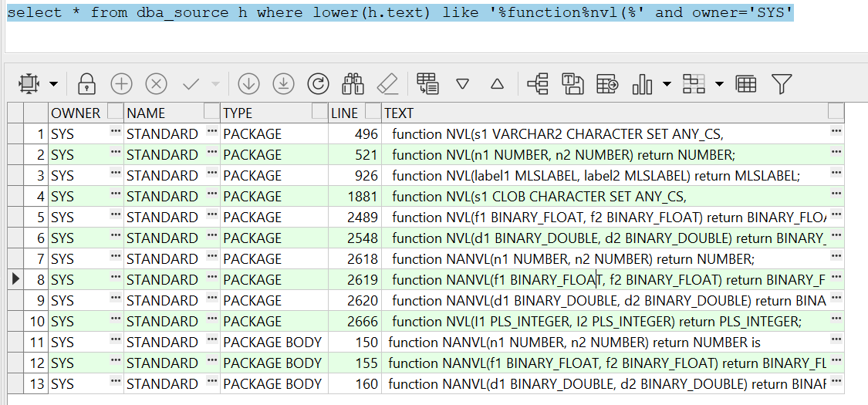Click PACKAGE BODY type cell in row 11
868x405 pixels.
[x=274, y=343]
